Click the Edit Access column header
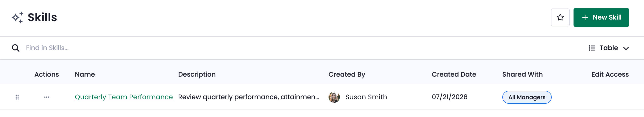644x117 pixels. [x=610, y=74]
